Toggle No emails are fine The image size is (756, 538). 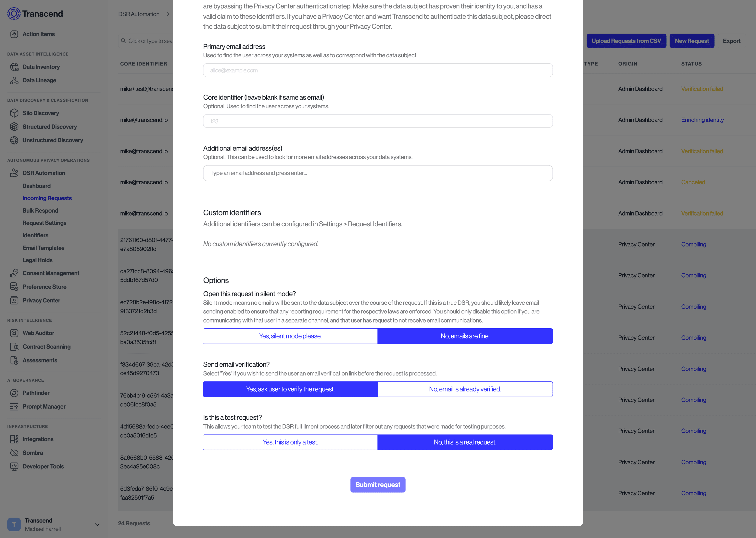coord(465,336)
